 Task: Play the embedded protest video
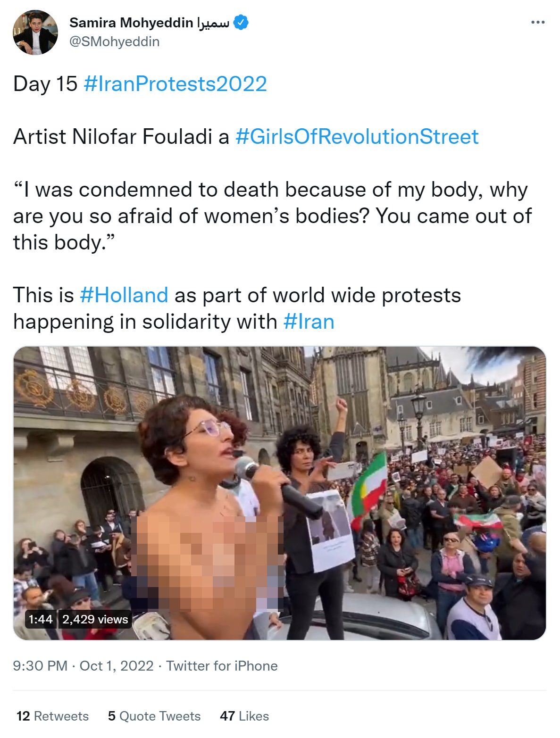[x=280, y=493]
